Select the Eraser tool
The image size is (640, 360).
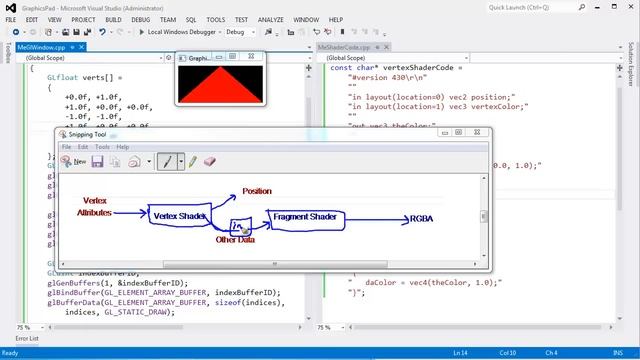209,162
